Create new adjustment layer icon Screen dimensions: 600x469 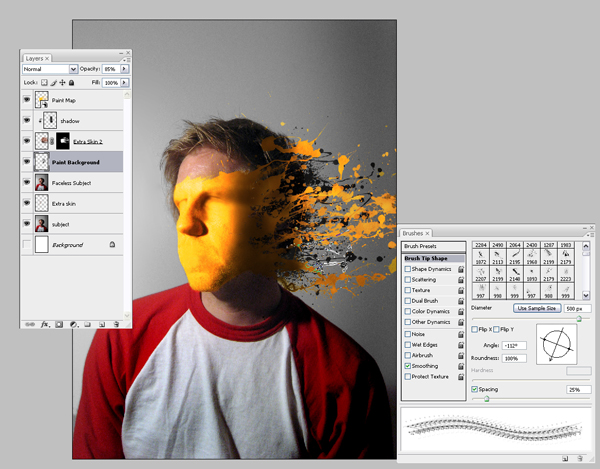[x=73, y=324]
